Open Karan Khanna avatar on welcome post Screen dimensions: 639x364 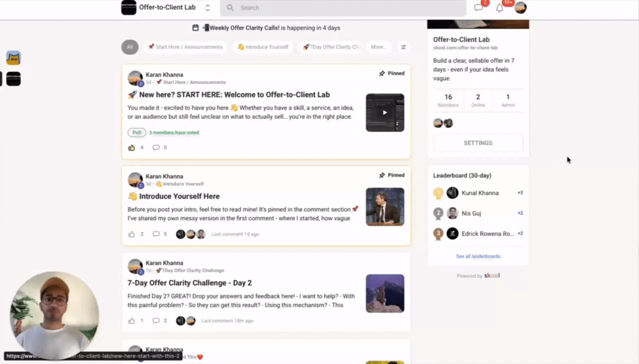135,78
